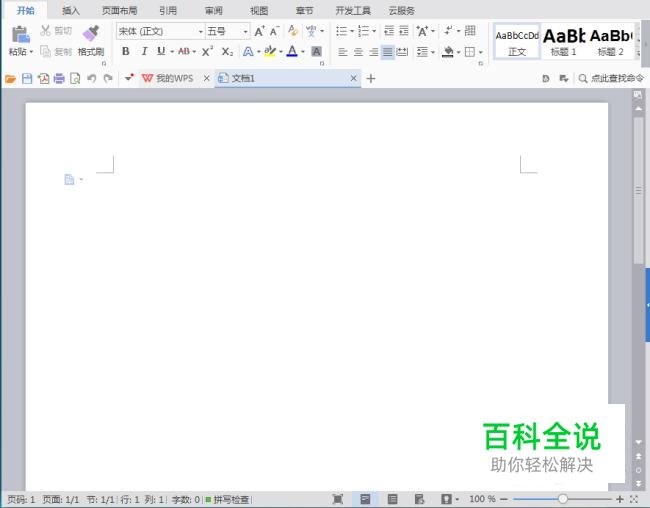Toggle spell check in status bar
The height and width of the screenshot is (508, 650).
[x=227, y=499]
